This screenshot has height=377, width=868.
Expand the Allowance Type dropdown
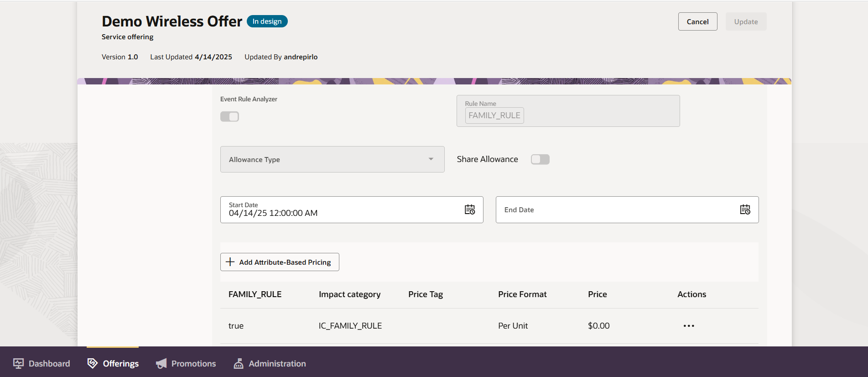[x=332, y=159]
